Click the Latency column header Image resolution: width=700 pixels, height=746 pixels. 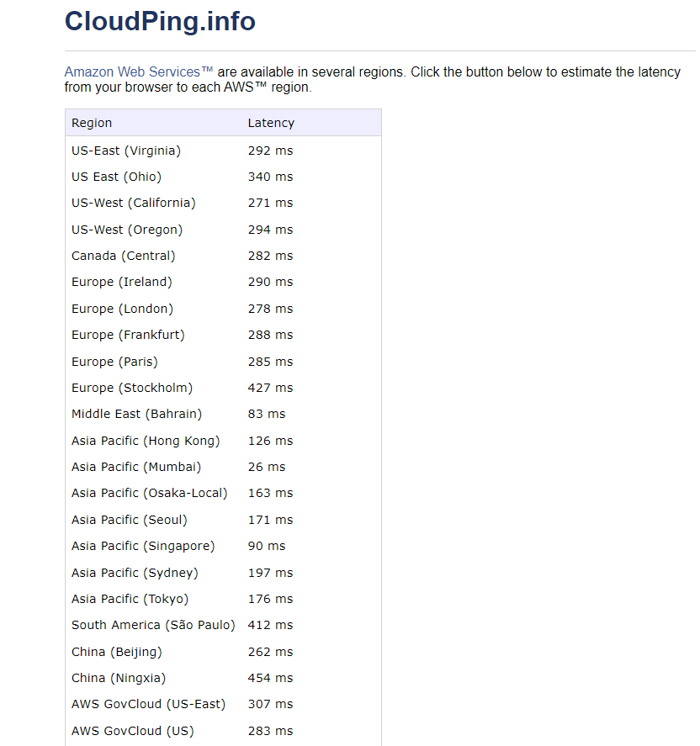(x=271, y=123)
